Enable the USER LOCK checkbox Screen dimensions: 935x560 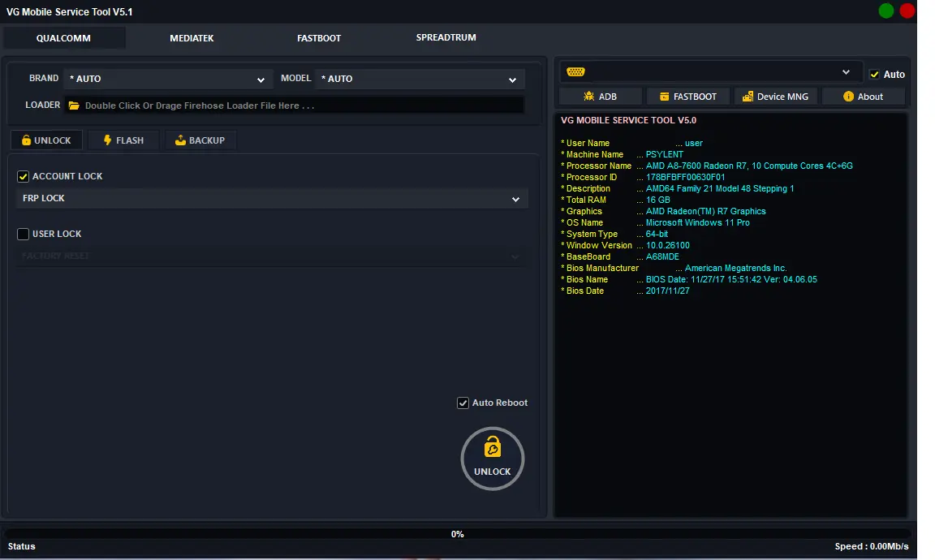coord(24,235)
